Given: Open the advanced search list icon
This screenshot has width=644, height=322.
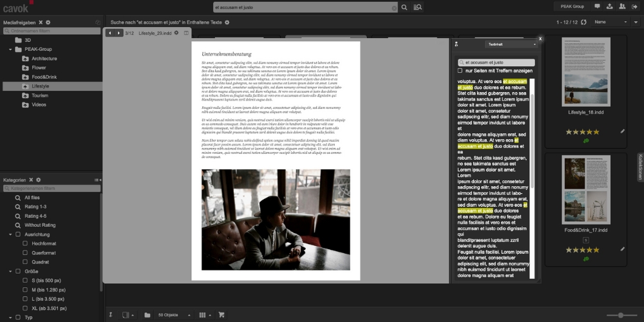Looking at the screenshot, I should click(417, 7).
